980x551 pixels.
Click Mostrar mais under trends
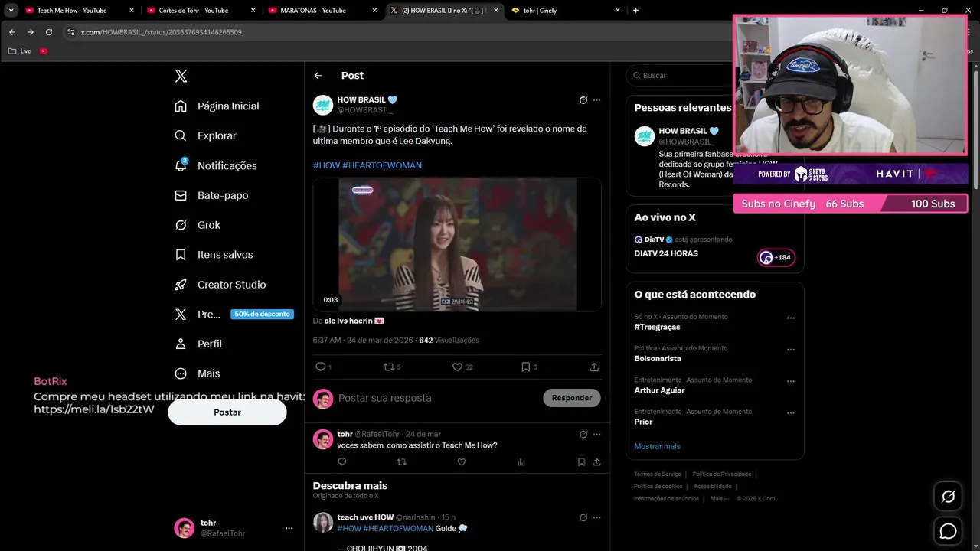click(657, 446)
